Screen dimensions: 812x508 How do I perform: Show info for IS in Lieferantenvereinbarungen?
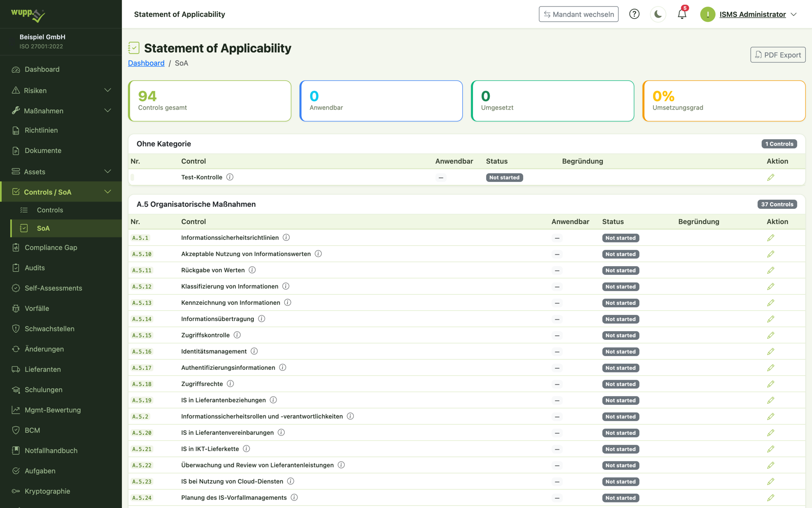281,433
